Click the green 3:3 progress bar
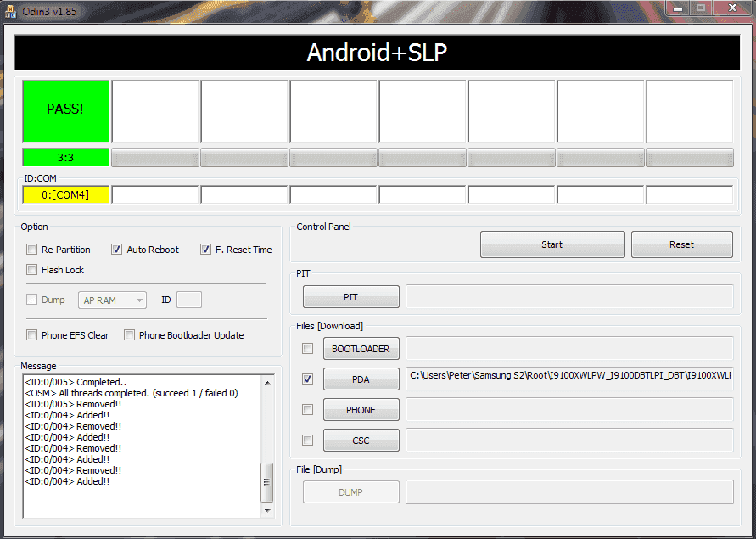This screenshot has height=539, width=756. coord(65,157)
